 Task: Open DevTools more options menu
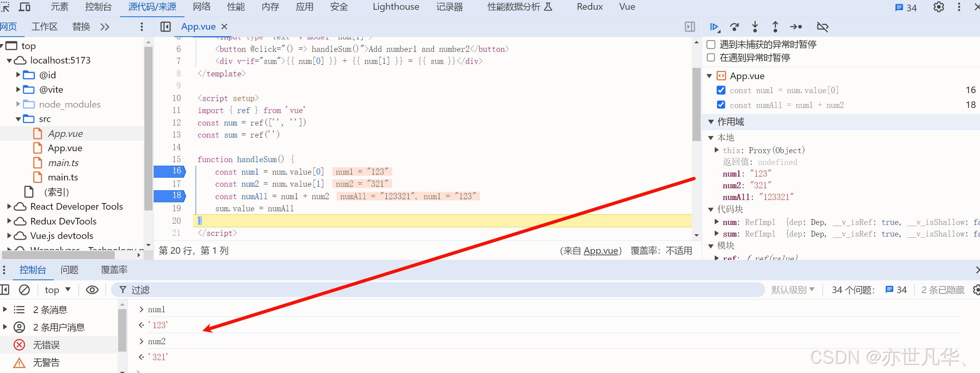(x=959, y=7)
